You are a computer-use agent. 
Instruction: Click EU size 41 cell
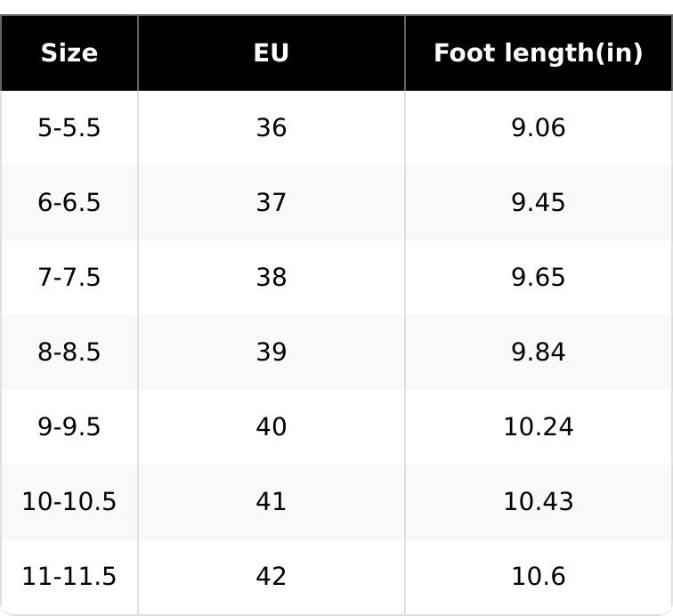(x=272, y=502)
